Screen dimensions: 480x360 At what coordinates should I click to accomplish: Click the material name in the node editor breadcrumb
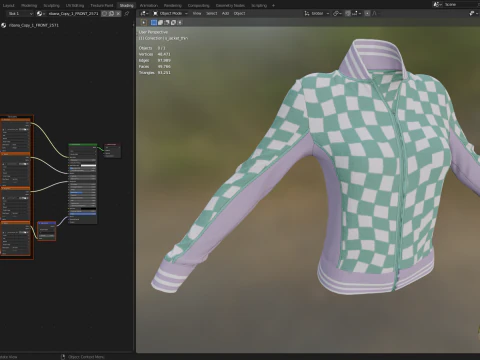pyautogui.click(x=34, y=25)
